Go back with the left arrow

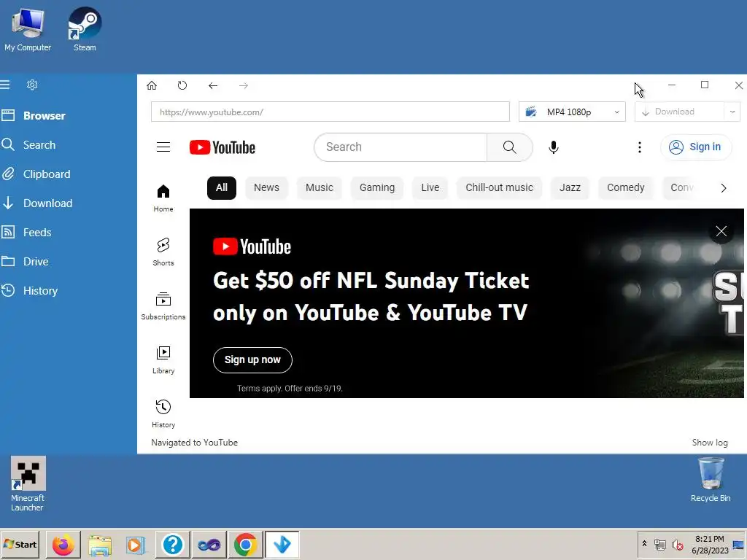click(x=213, y=86)
